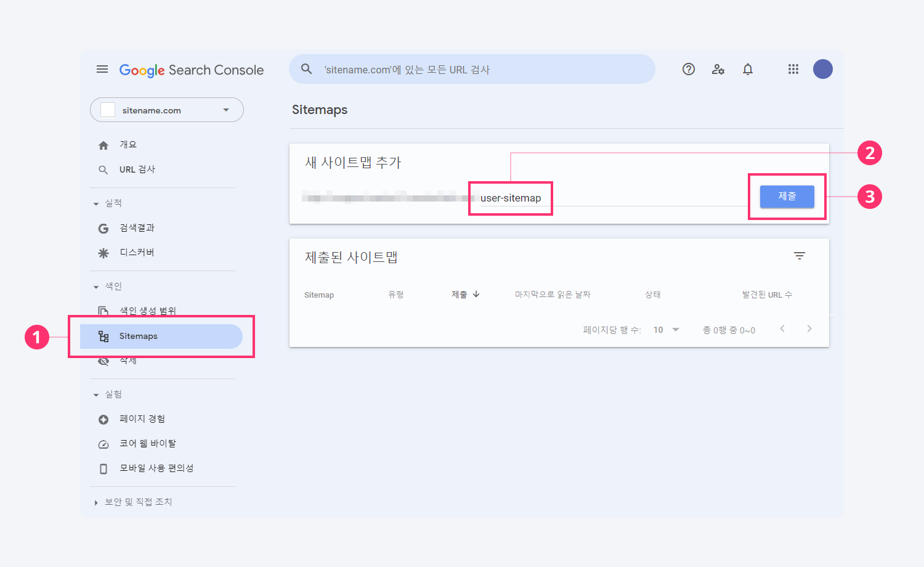The image size is (924, 567).
Task: Open the hamburger main menu
Action: 102,70
